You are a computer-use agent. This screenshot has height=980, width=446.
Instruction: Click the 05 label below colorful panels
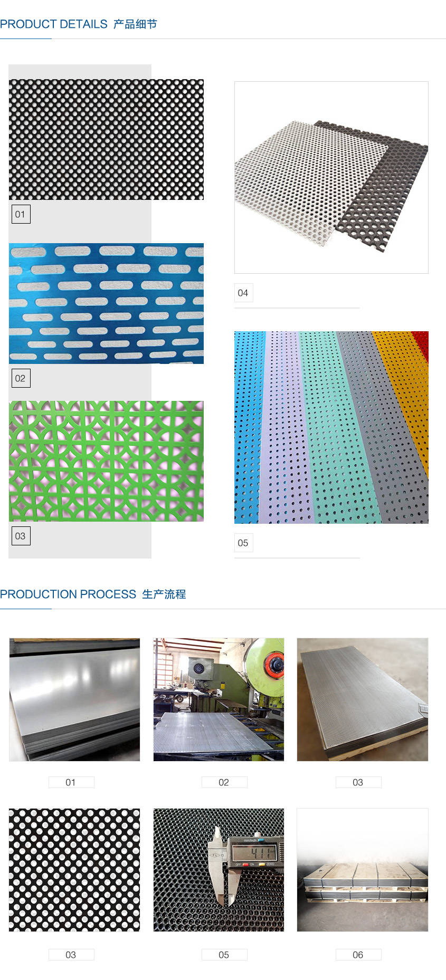tap(243, 543)
